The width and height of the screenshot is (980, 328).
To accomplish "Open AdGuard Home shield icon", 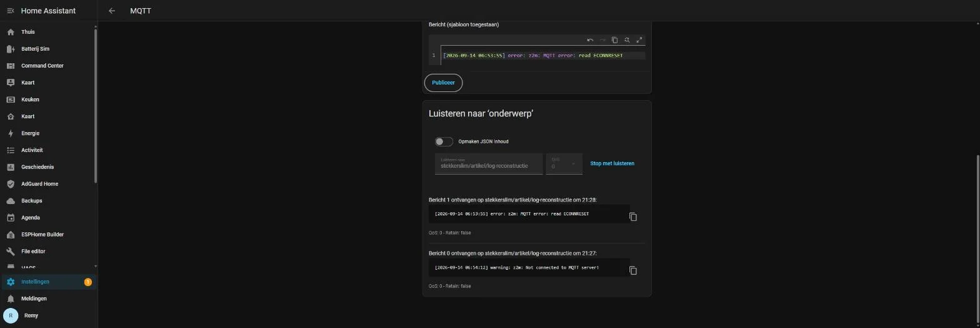I will (10, 184).
